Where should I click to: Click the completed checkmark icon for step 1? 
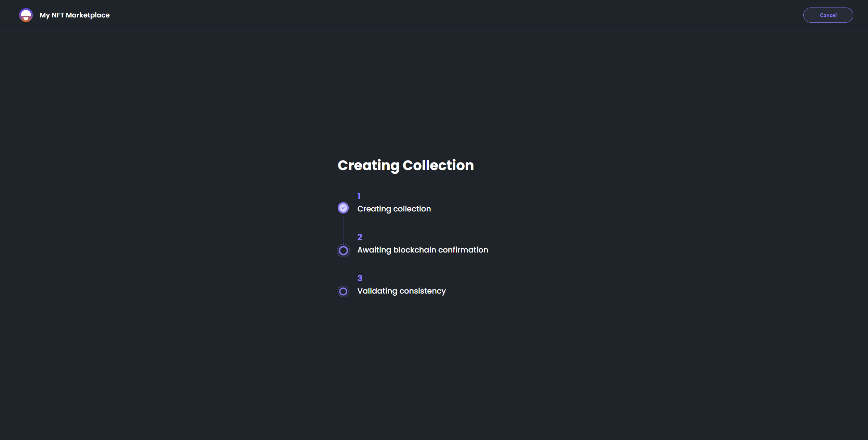pyautogui.click(x=343, y=208)
